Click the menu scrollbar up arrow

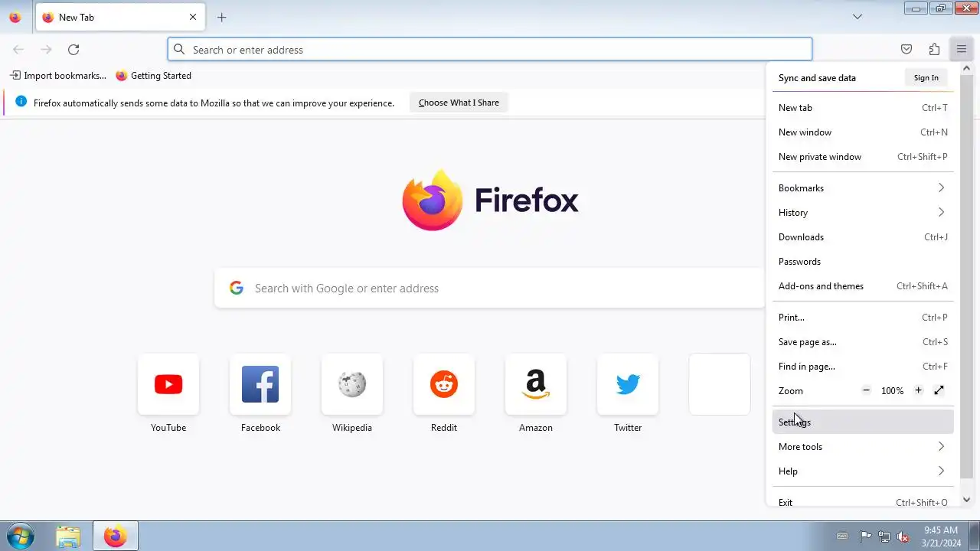[966, 70]
